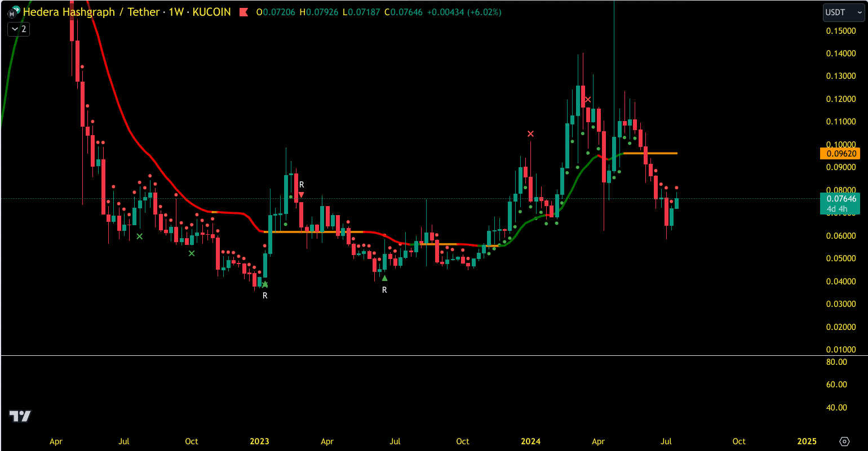The width and height of the screenshot is (868, 451).
Task: Click the red flag icon beside KUCOIN
Action: pos(245,12)
